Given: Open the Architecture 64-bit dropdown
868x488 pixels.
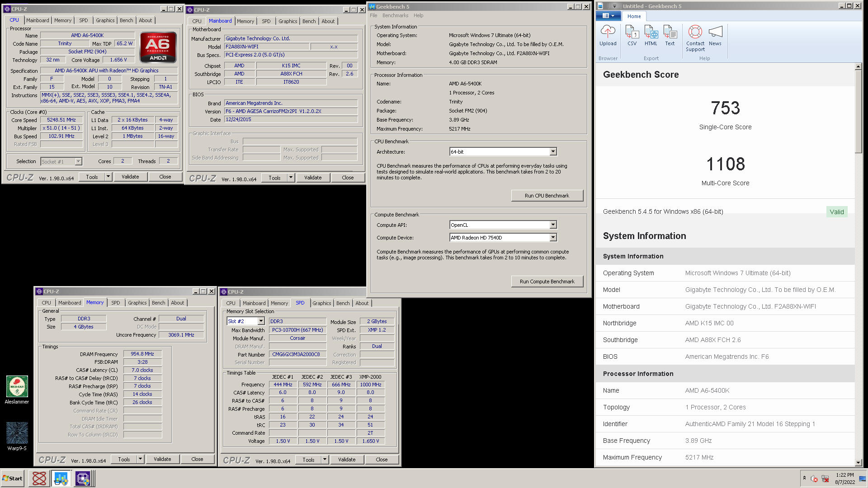Looking at the screenshot, I should click(x=553, y=152).
